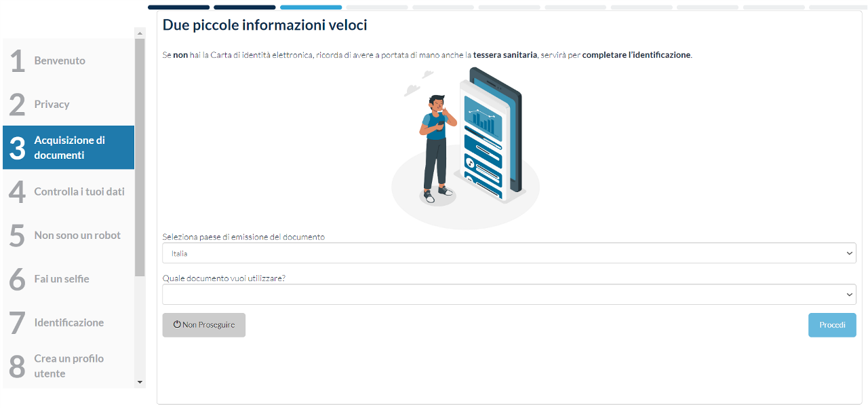
Task: Open the document type dropdown
Action: (x=509, y=295)
